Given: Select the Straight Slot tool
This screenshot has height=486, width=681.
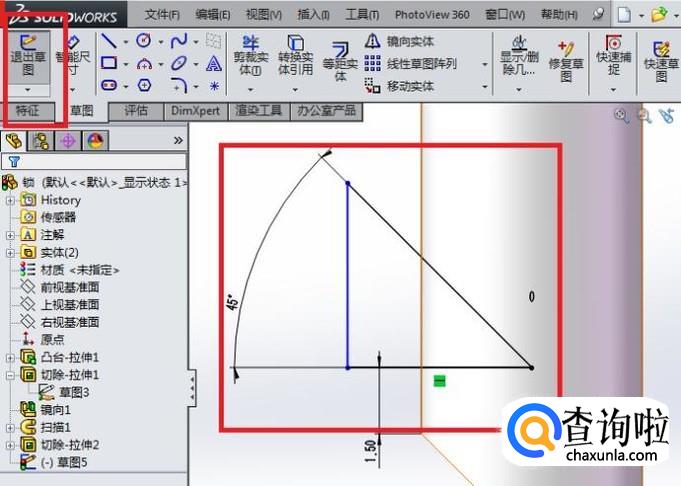Looking at the screenshot, I should 109,85.
